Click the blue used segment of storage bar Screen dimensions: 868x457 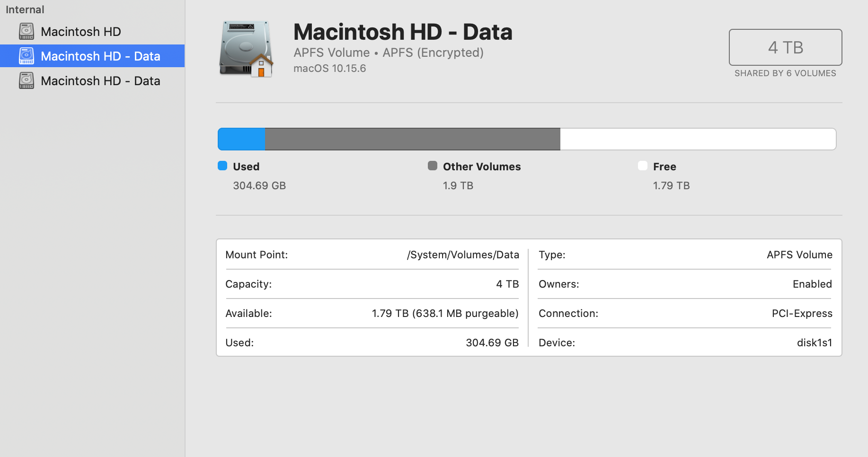pyautogui.click(x=241, y=139)
